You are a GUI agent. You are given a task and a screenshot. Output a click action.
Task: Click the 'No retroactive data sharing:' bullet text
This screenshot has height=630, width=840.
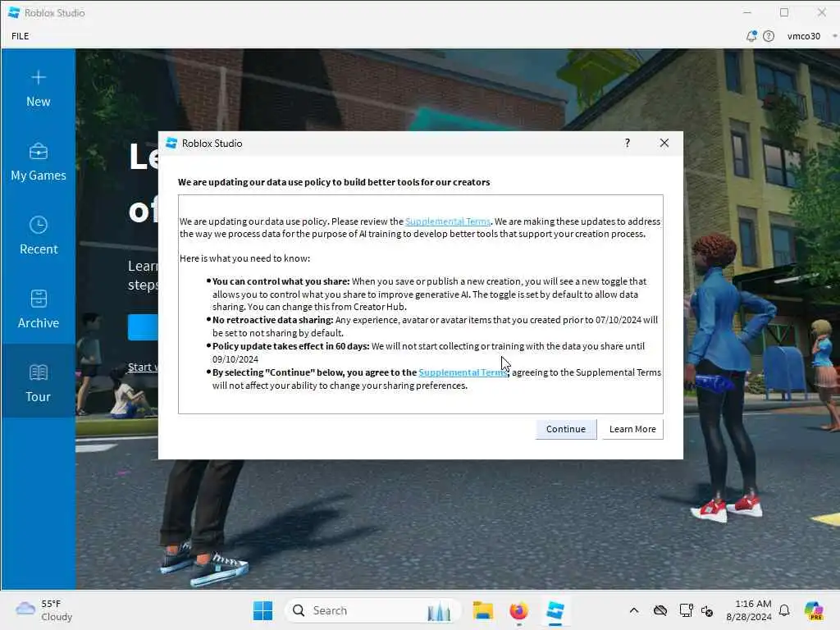(x=272, y=320)
